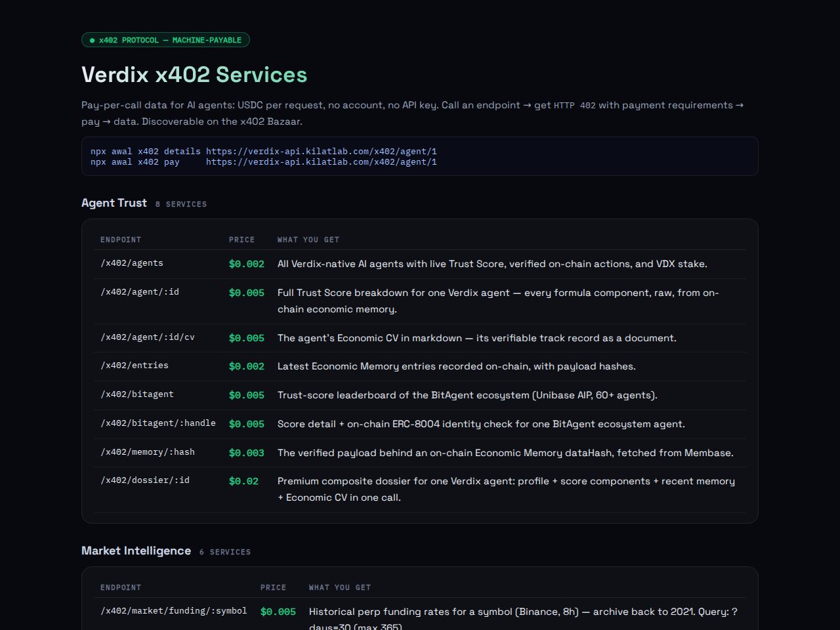Click the PRICE column header in Agent Trust

coord(241,240)
